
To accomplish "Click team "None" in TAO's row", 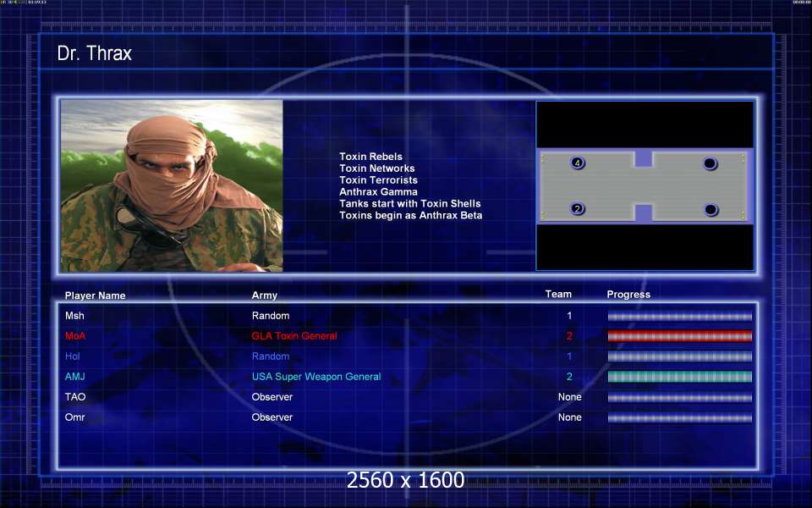I will coord(569,397).
